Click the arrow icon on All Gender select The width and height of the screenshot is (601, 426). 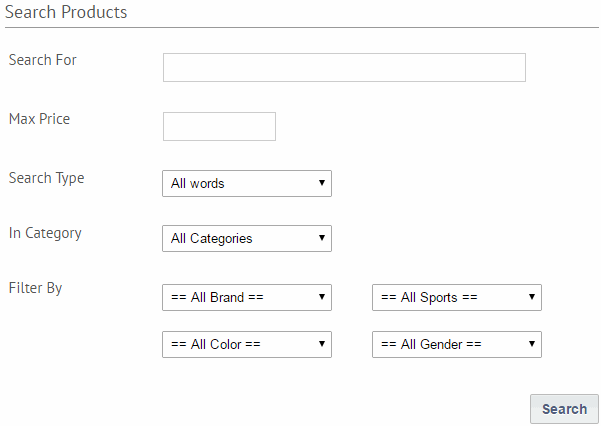(x=532, y=344)
